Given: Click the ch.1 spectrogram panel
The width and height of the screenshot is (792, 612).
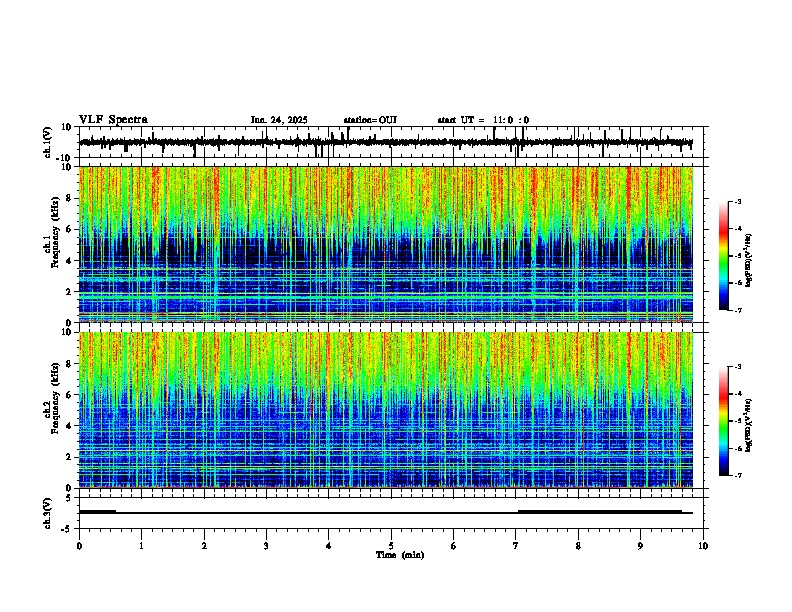Looking at the screenshot, I should (x=386, y=244).
